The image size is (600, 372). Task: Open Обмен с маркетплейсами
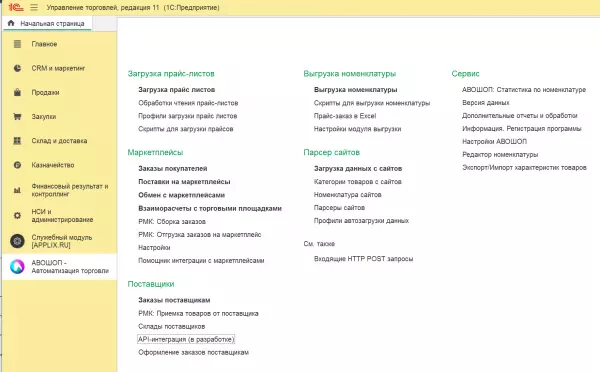(x=181, y=195)
